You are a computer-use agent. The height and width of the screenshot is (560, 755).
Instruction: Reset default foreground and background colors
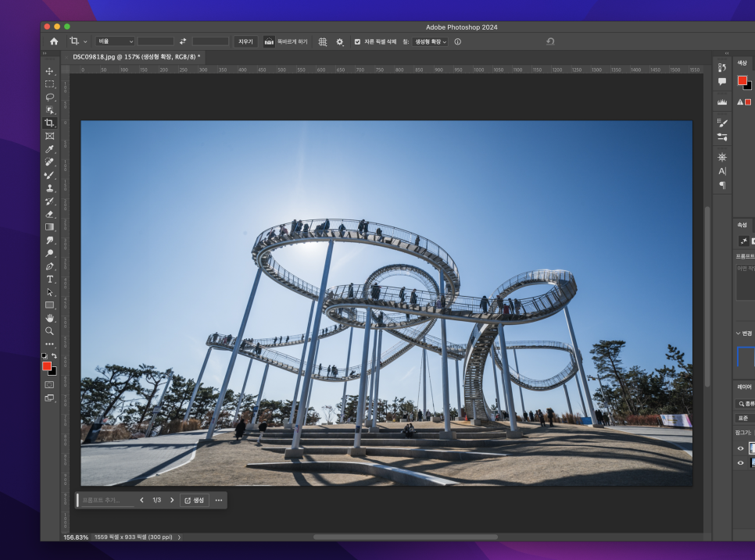pyautogui.click(x=45, y=356)
